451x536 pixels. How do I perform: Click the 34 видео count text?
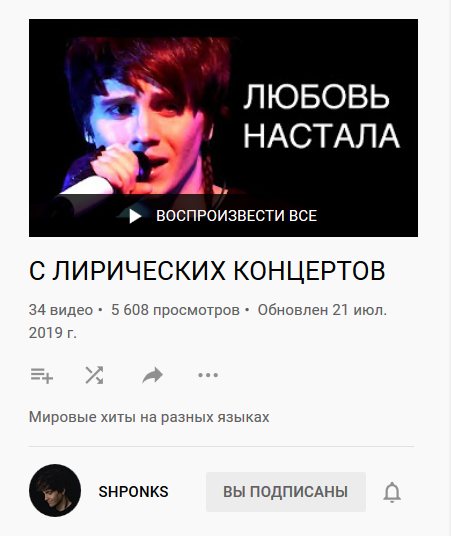click(61, 310)
